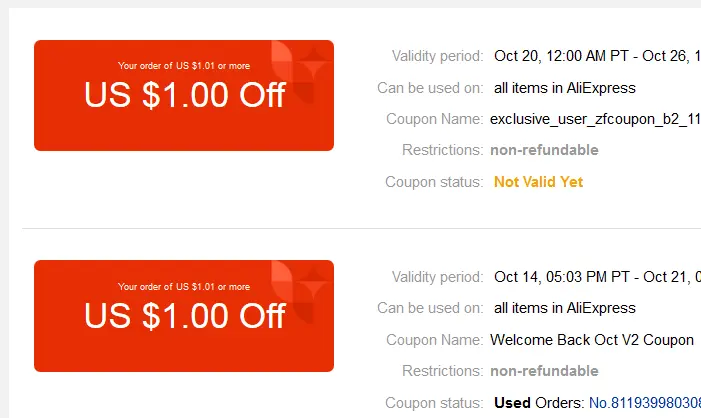Click 'Your order of US $1.01 or more' on second coupon
Screen dimensions: 701x418
click(184, 287)
